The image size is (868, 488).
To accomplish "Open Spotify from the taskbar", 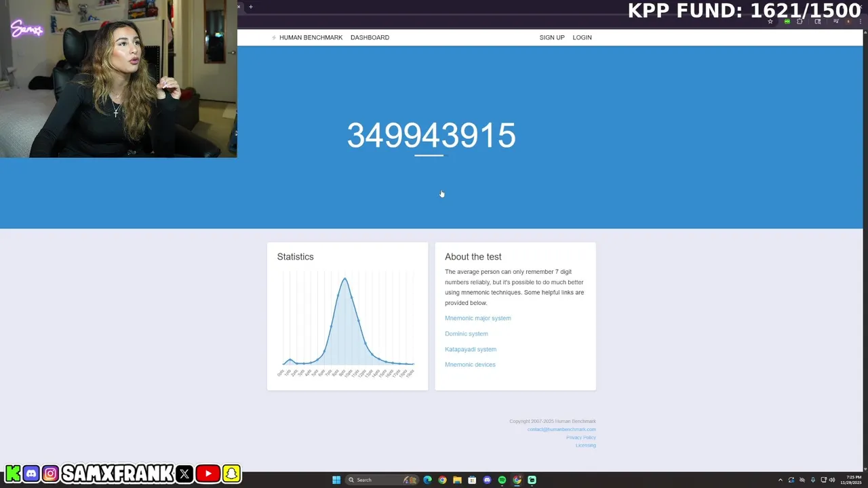I will [x=502, y=480].
